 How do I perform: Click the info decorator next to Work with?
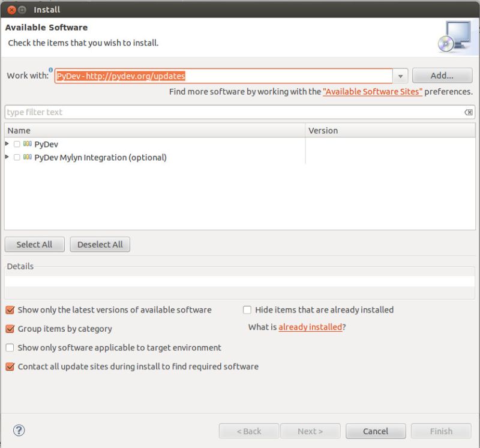51,70
